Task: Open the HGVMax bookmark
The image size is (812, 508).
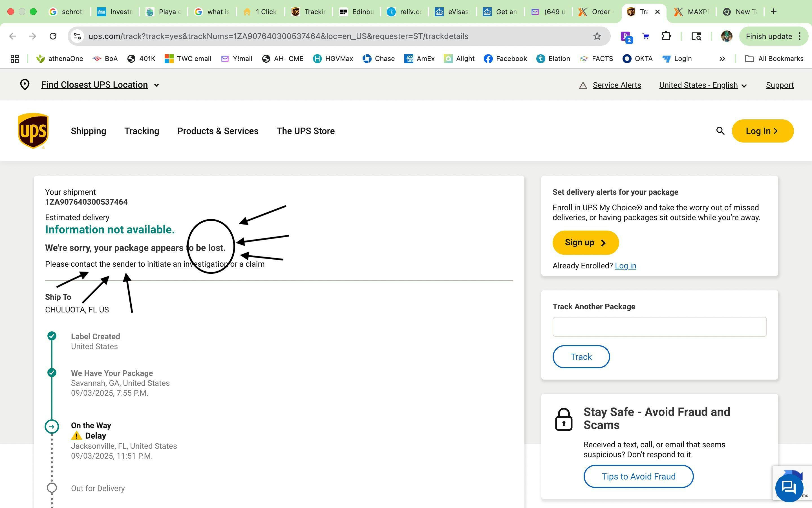Action: [x=333, y=59]
